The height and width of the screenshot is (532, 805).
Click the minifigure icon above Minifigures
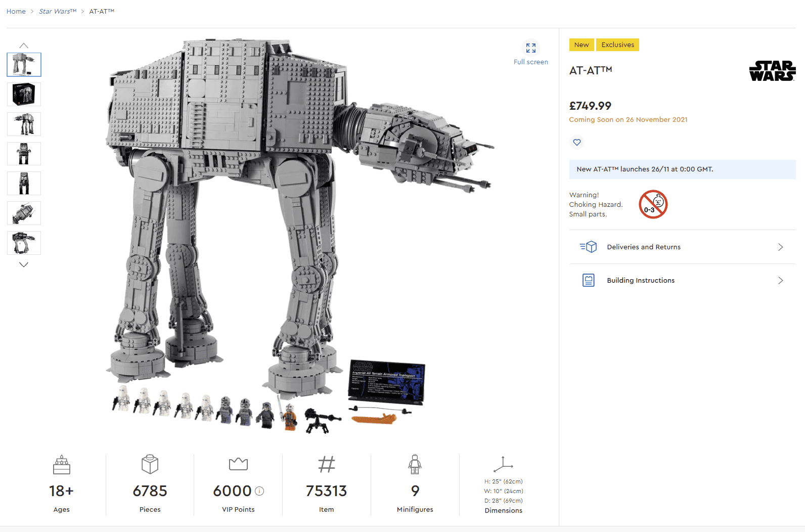pos(415,464)
